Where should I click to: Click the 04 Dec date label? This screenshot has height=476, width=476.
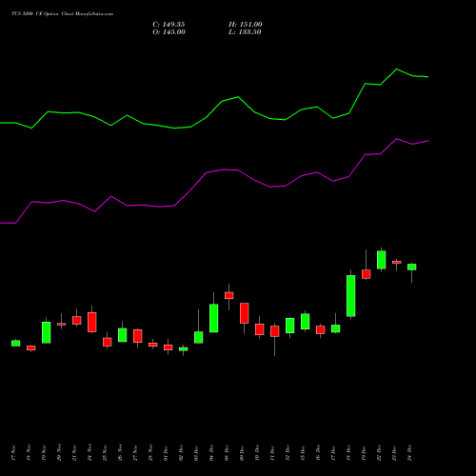[211, 453]
